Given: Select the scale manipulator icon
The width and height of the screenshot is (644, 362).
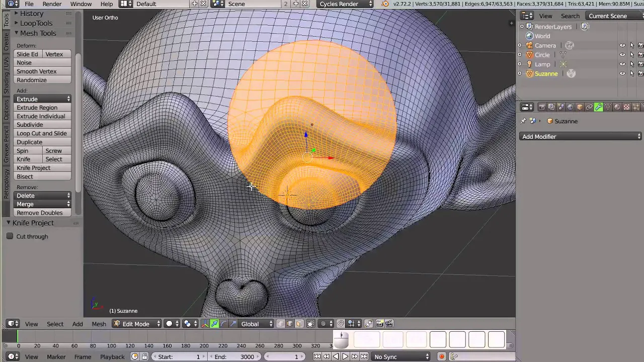Looking at the screenshot, I should 232,324.
